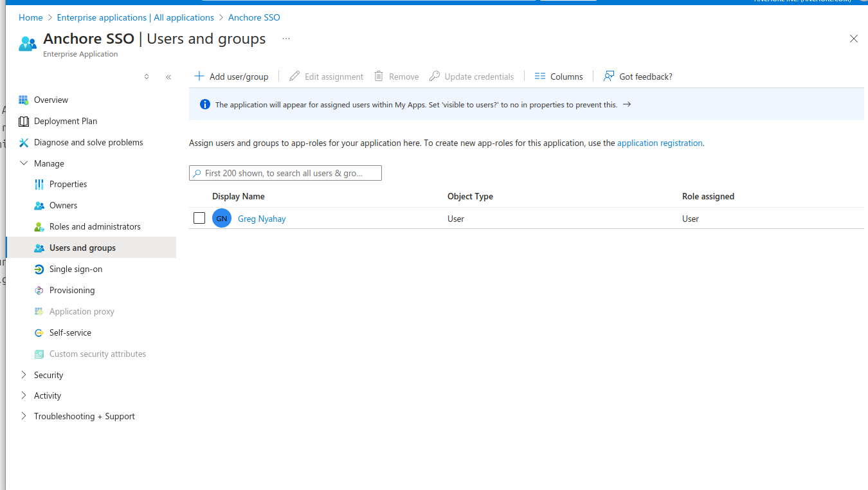The image size is (868, 490).
Task: Click the Owners people icon
Action: [39, 205]
